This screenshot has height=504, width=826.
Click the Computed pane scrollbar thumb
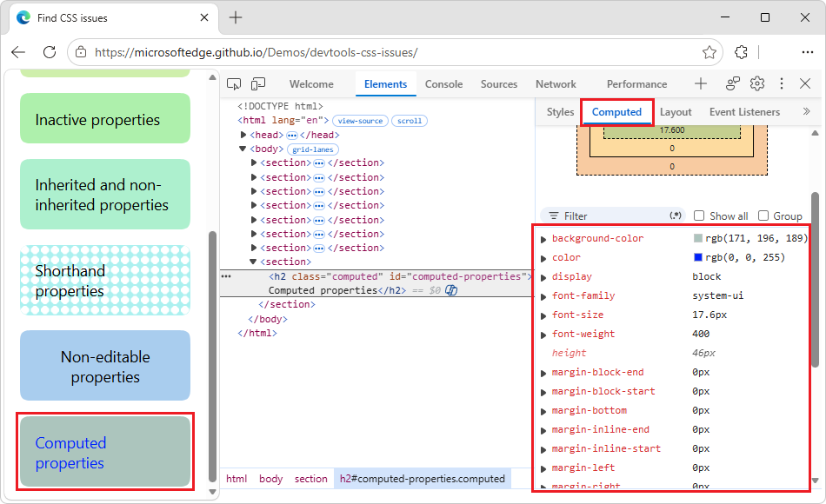(x=816, y=280)
